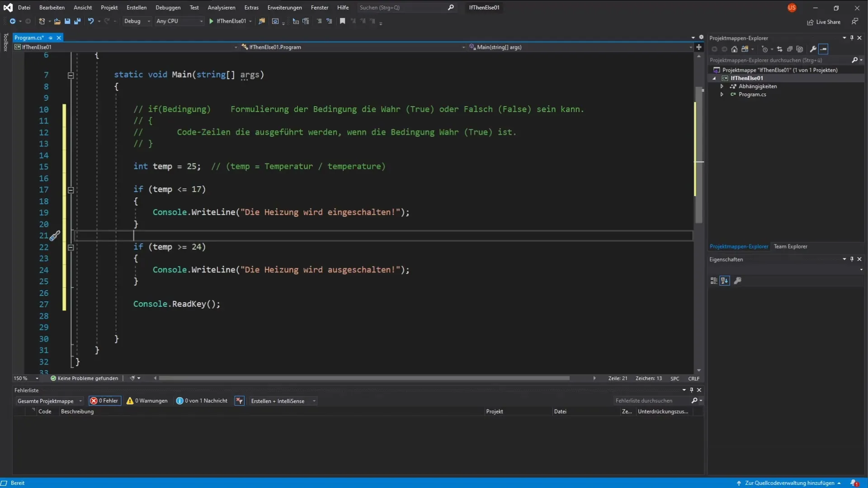Screen dimensions: 868x488
Task: Click the screwdriver quick actions icon at line 21
Action: (55, 236)
